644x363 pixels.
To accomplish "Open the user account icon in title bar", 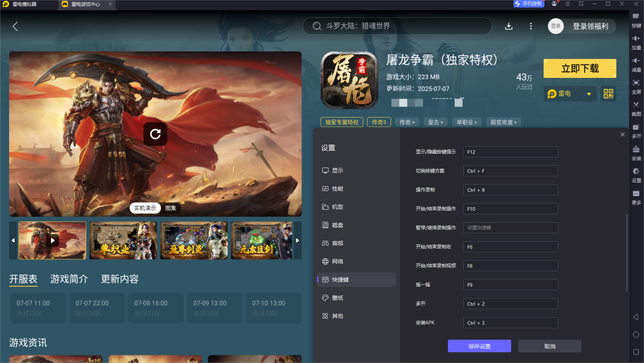I will (554, 4).
